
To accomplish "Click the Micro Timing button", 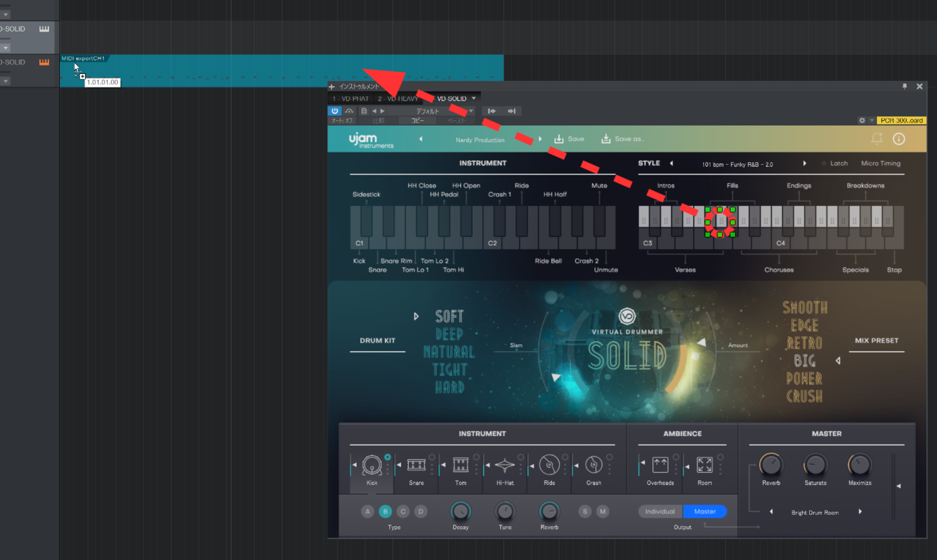I will pyautogui.click(x=880, y=163).
